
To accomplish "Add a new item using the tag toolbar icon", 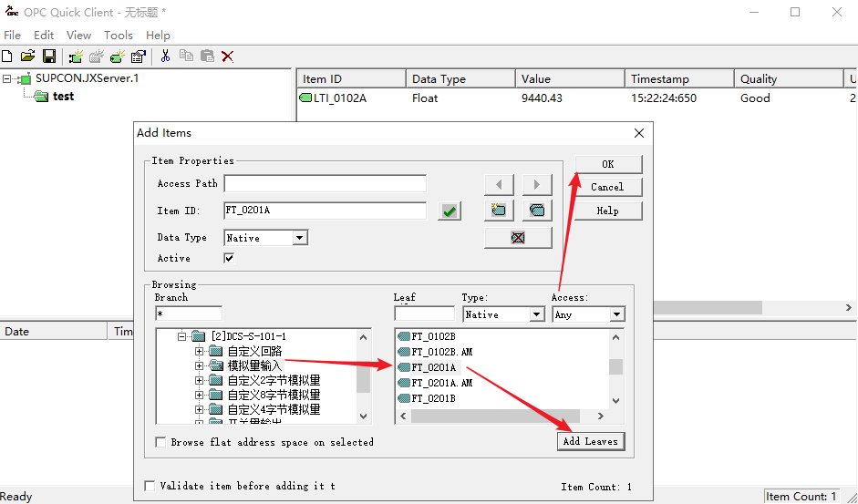I will click(x=117, y=56).
